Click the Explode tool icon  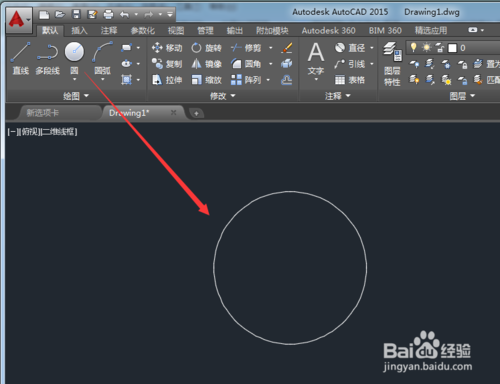pyautogui.click(x=287, y=63)
